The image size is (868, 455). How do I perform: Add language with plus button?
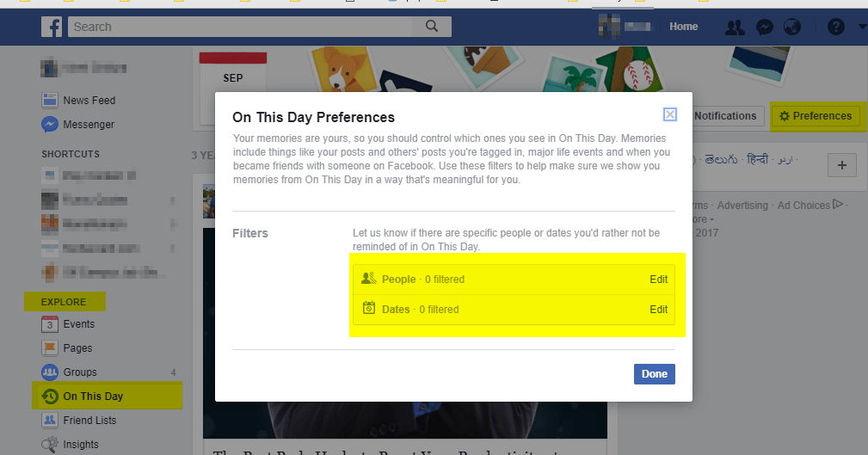[x=841, y=165]
